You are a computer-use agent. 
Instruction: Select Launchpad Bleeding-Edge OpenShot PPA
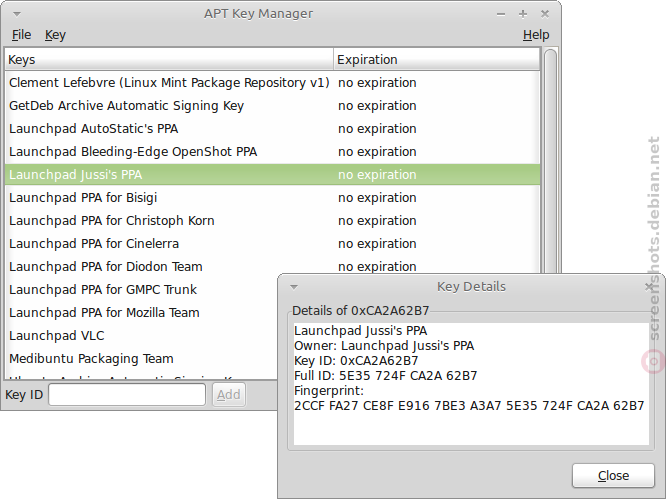click(272, 151)
